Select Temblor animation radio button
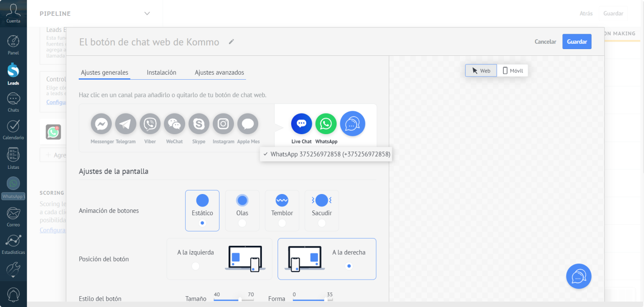 (282, 223)
